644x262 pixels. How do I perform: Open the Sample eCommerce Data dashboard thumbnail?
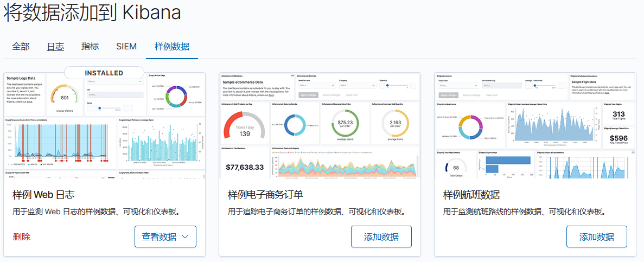point(320,125)
